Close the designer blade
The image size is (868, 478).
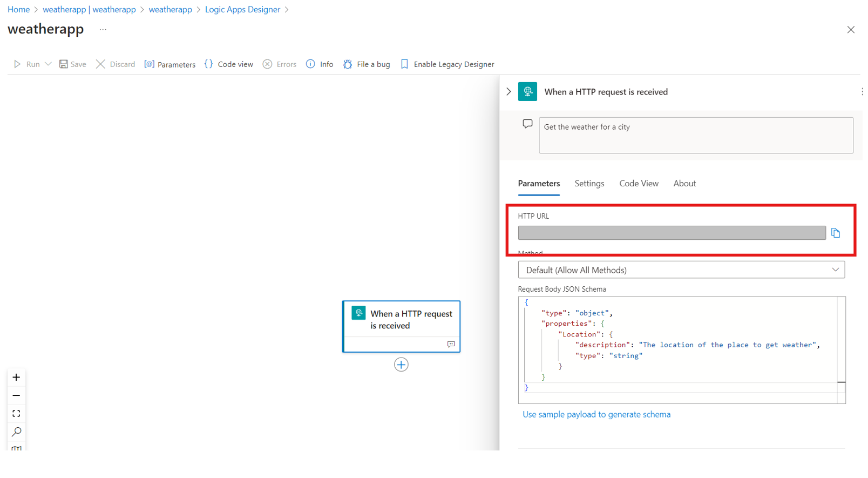[x=851, y=30]
